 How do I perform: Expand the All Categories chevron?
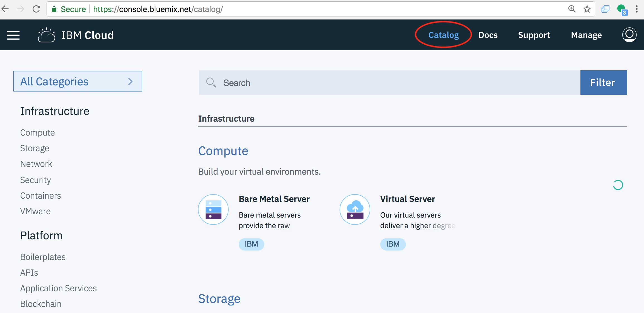pyautogui.click(x=130, y=81)
